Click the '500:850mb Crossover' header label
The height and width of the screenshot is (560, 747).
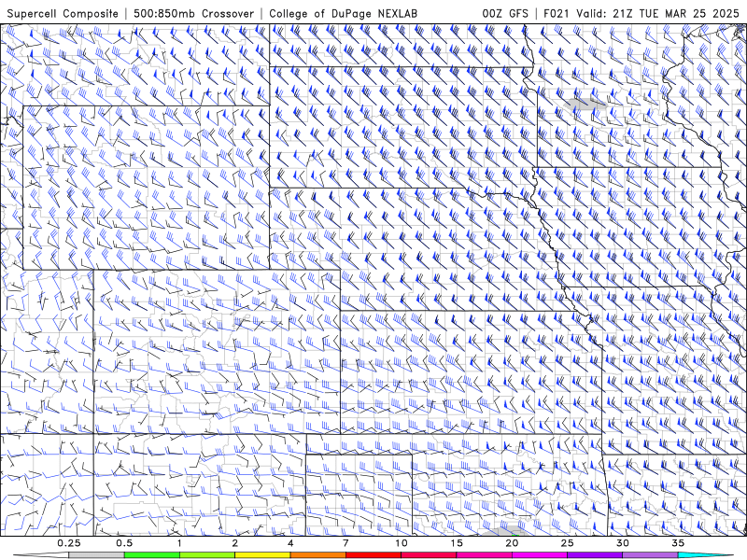pos(194,14)
